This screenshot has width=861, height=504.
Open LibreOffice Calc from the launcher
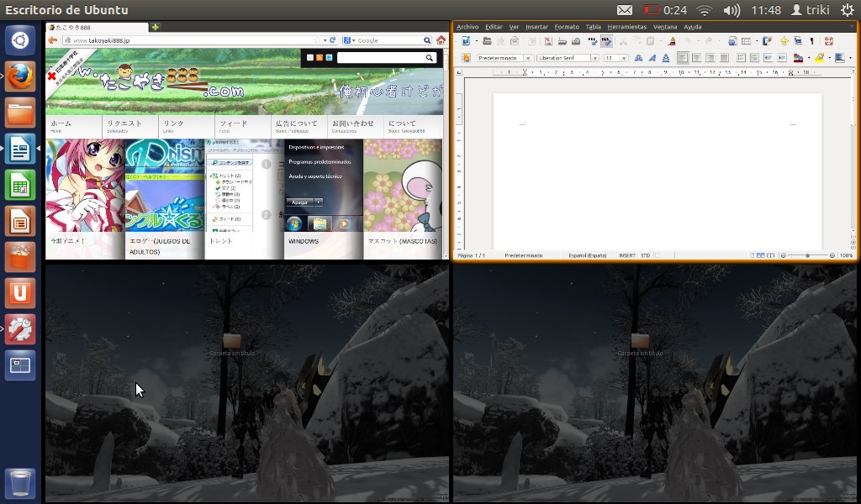(x=20, y=185)
